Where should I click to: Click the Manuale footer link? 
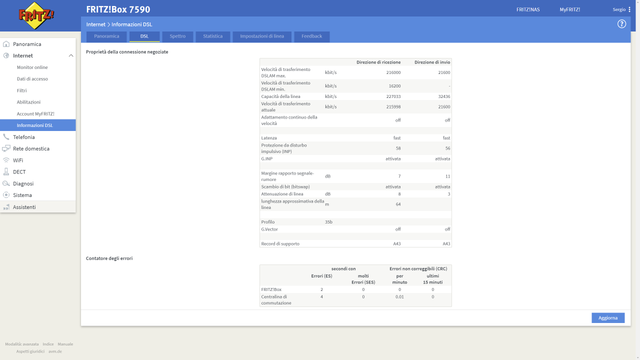coord(65,344)
